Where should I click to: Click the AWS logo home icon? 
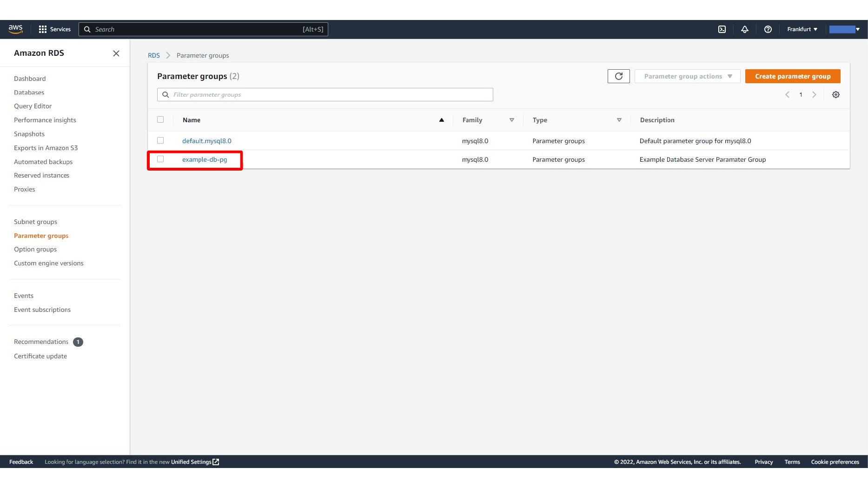tap(16, 29)
